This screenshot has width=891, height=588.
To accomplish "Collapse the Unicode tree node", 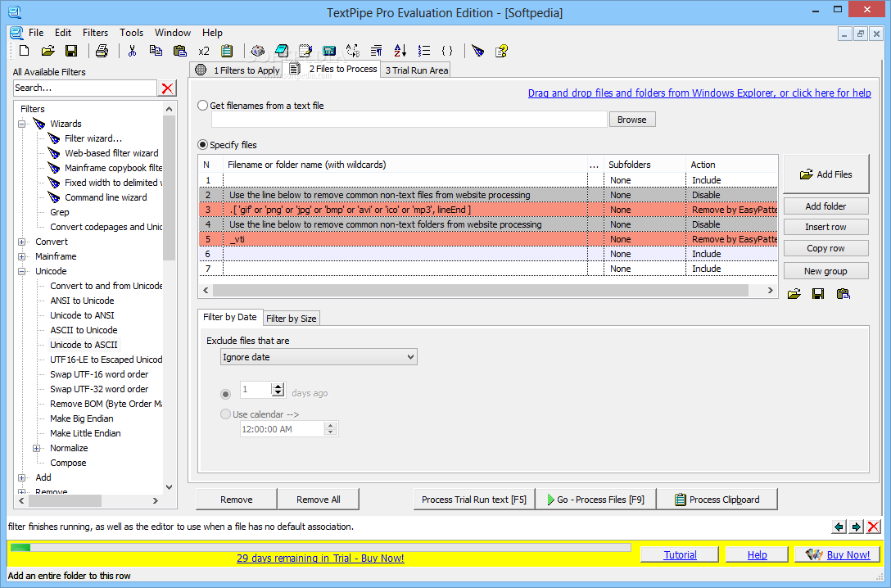I will coord(21,271).
